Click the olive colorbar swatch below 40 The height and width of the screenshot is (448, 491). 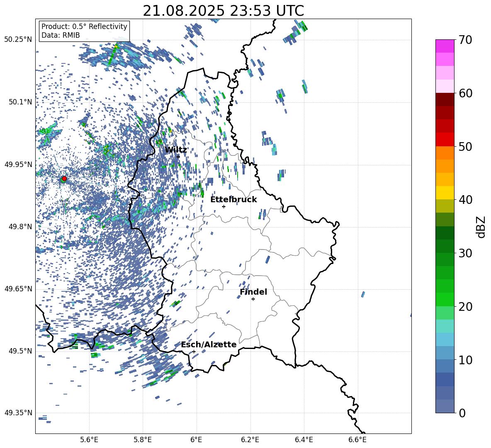445,206
